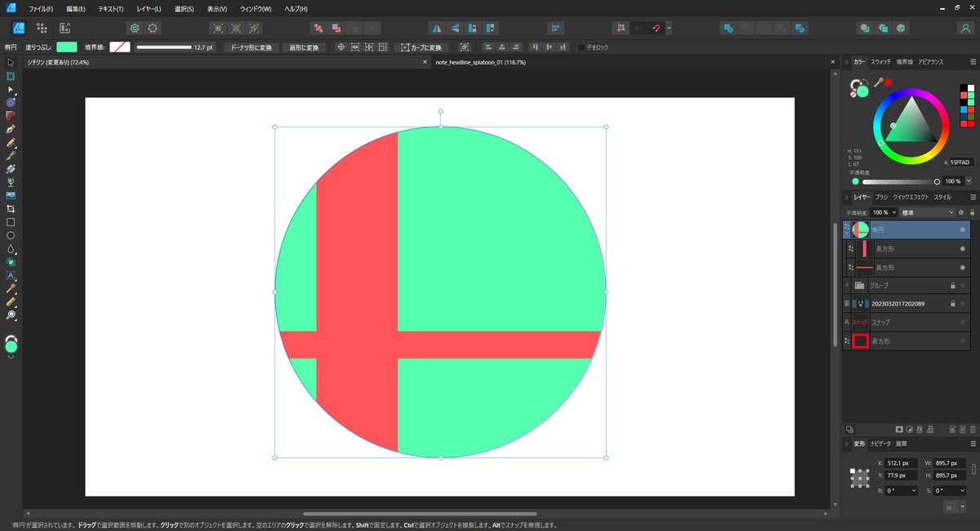Switch to the 履歴 tab
This screenshot has width=980, height=531.
(x=902, y=444)
